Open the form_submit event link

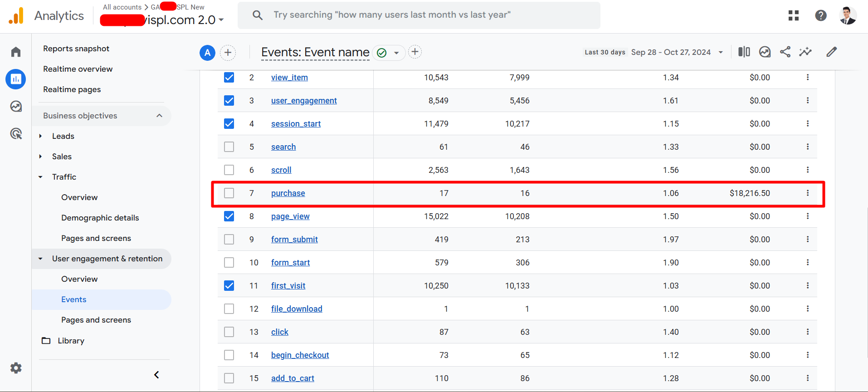(294, 240)
